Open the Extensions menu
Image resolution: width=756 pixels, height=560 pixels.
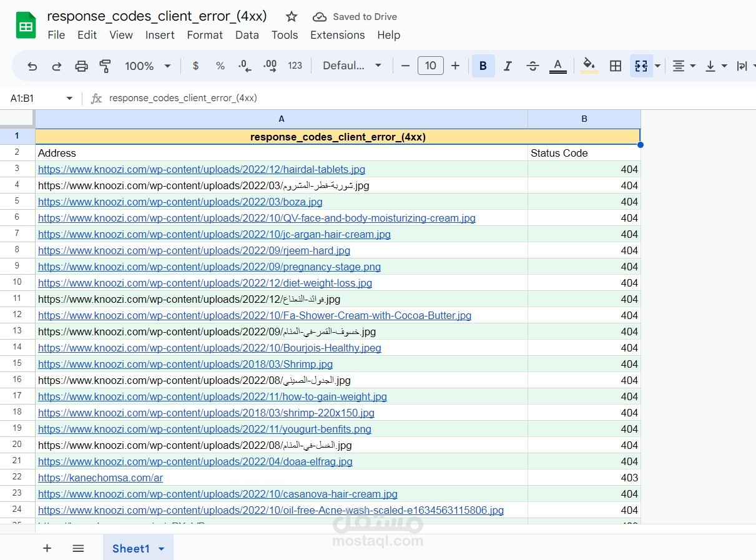tap(338, 35)
